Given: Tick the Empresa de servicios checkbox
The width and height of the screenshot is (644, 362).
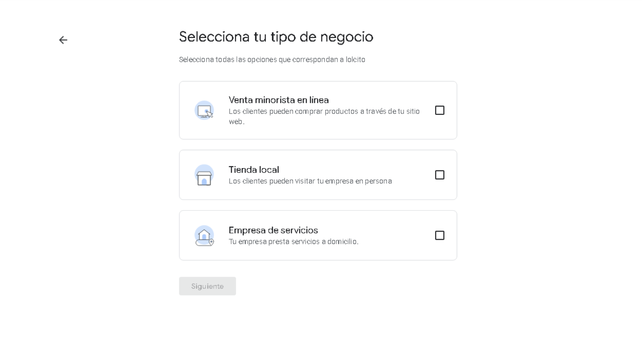Looking at the screenshot, I should click(x=439, y=235).
